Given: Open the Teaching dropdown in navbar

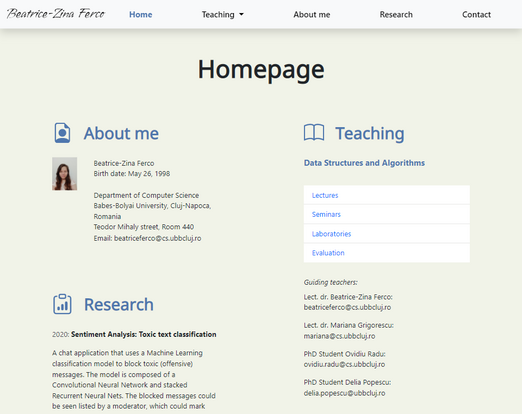Looking at the screenshot, I should (222, 15).
